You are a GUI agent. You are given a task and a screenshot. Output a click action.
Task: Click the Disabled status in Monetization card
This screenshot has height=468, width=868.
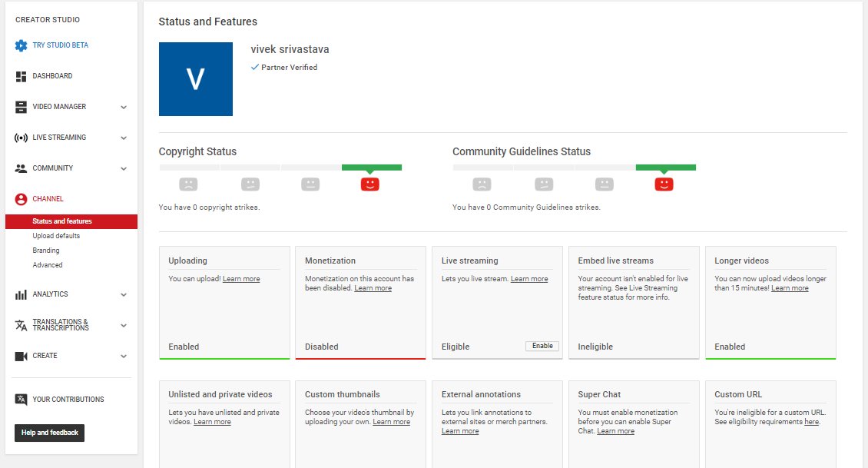(x=322, y=347)
